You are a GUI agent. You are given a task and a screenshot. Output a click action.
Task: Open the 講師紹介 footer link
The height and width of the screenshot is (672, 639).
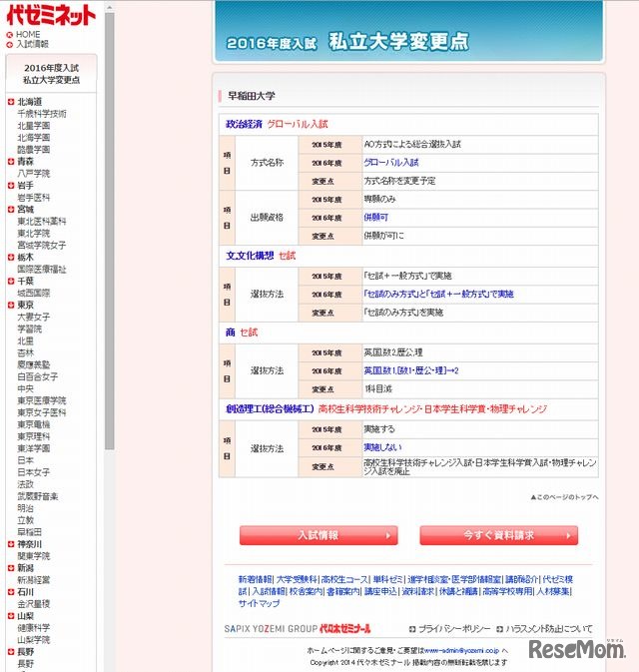pyautogui.click(x=521, y=579)
